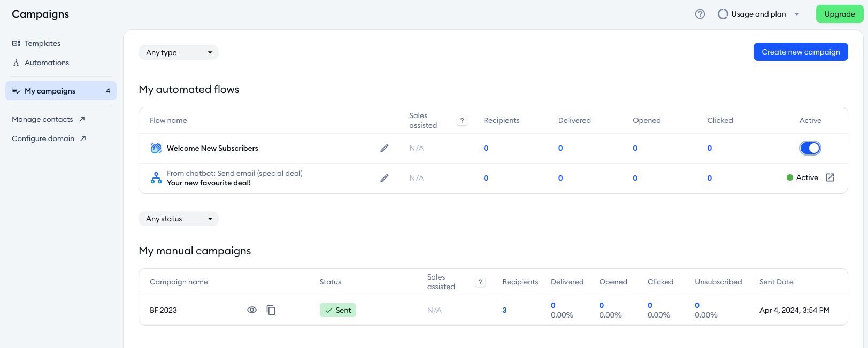868x348 pixels.
Task: Open the Any type filter dropdown
Action: tap(178, 52)
